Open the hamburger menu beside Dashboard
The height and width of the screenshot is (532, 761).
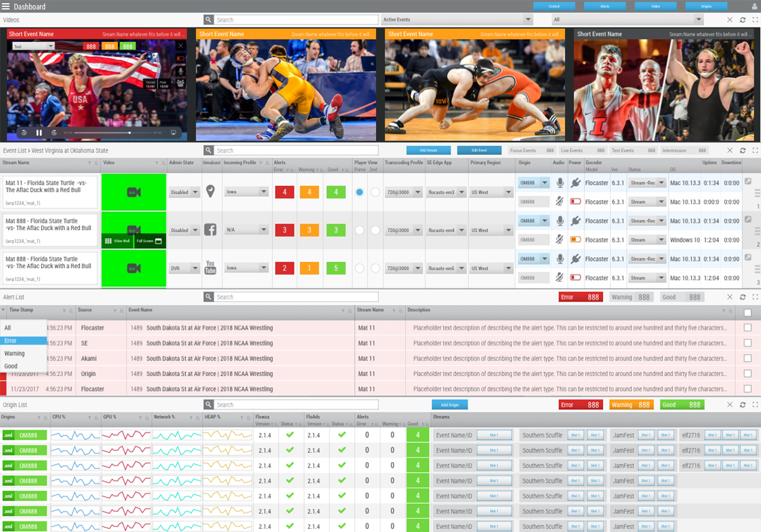click(x=6, y=7)
